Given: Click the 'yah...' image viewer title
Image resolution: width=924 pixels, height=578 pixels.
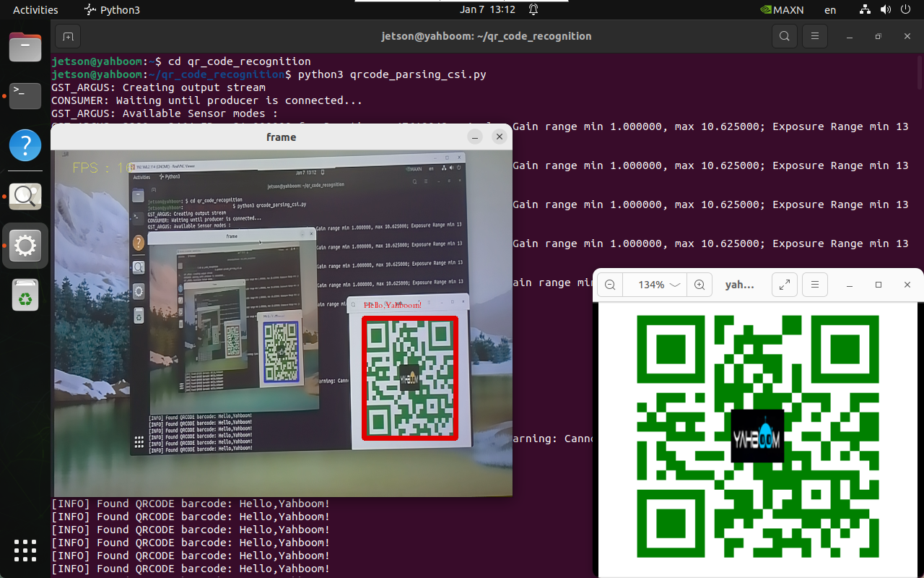Looking at the screenshot, I should click(x=740, y=285).
